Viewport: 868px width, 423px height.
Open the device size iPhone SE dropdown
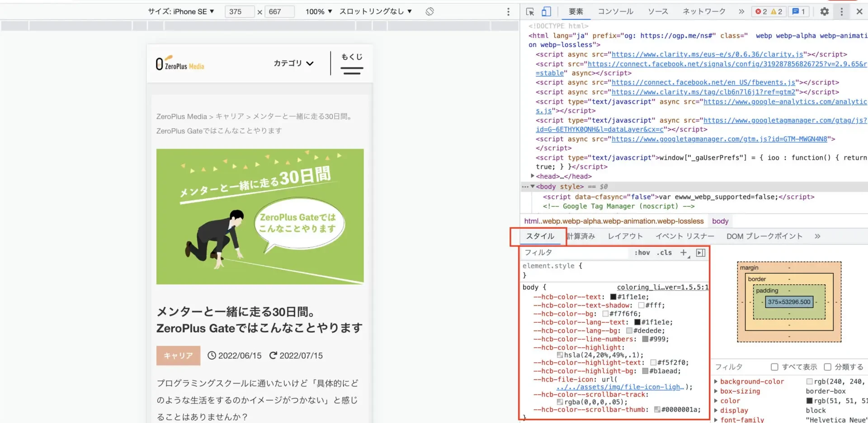pyautogui.click(x=181, y=12)
